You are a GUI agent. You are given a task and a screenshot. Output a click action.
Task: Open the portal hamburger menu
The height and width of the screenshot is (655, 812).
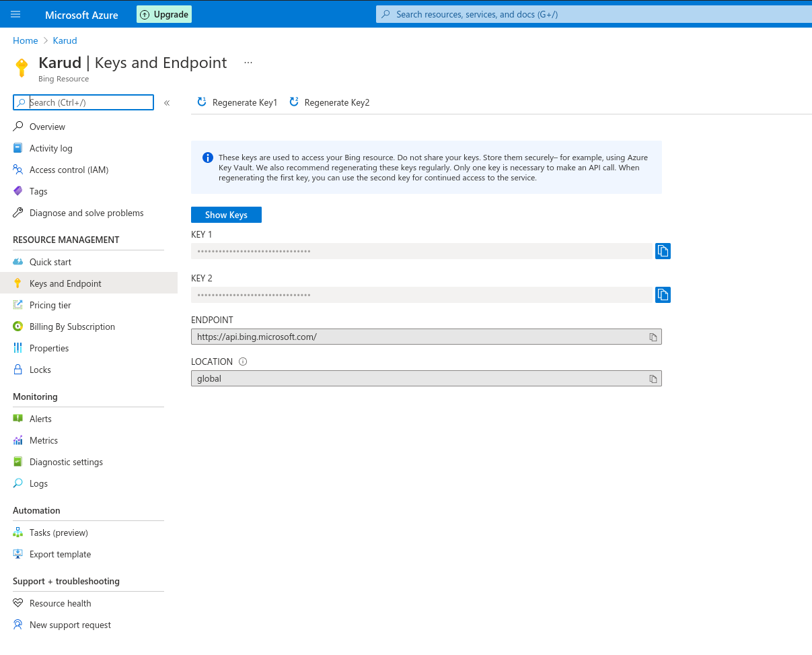tap(15, 14)
